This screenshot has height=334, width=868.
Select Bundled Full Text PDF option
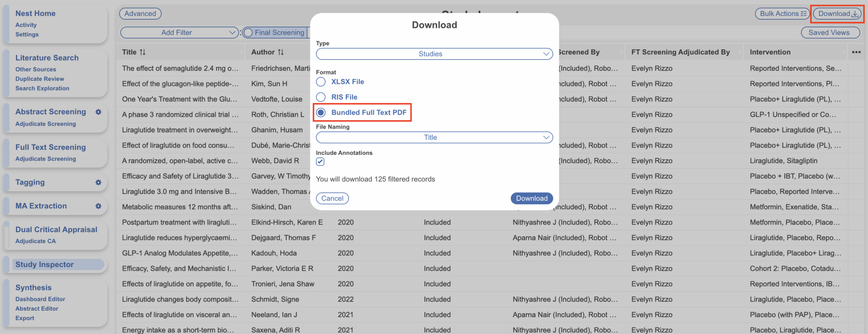click(321, 112)
